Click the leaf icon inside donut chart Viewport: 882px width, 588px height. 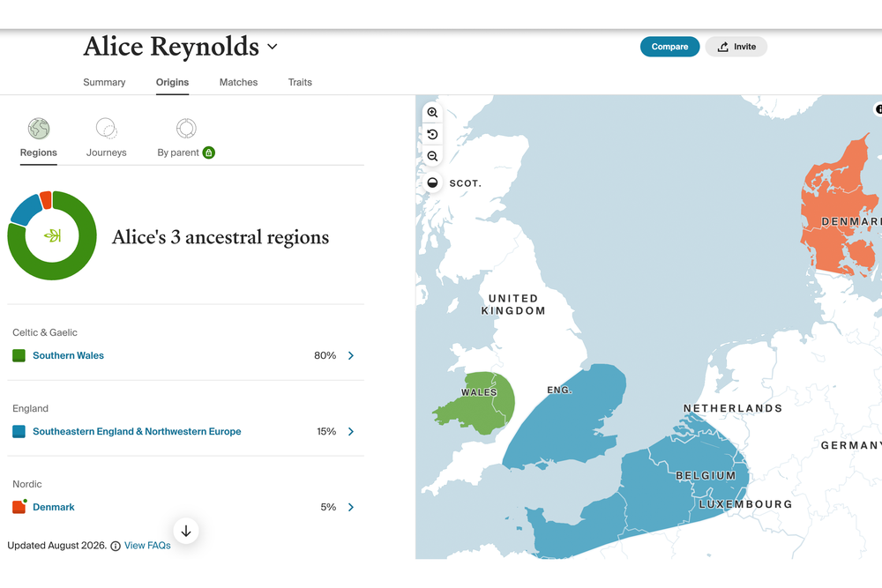coord(52,235)
